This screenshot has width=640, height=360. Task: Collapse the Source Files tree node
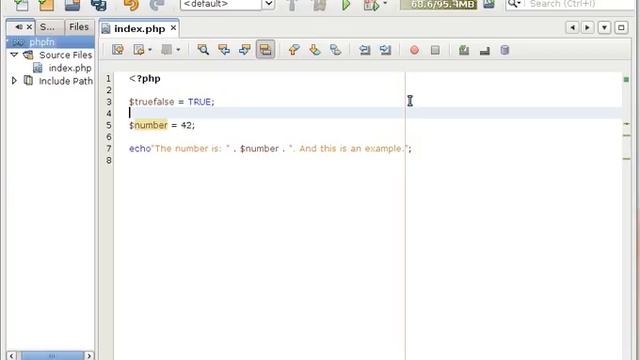[x=14, y=54]
